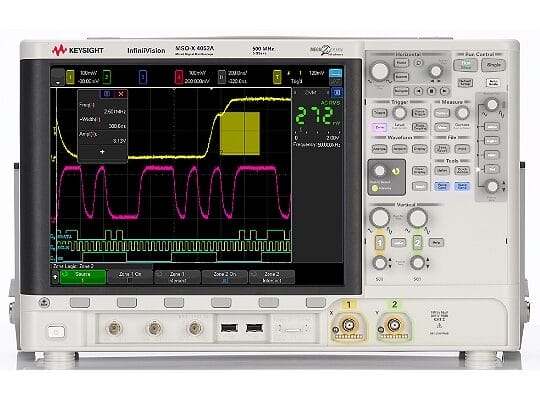Screen dimensions: 540x402
Task: Select the Freq measurement row in the popup
Action: coord(103,108)
